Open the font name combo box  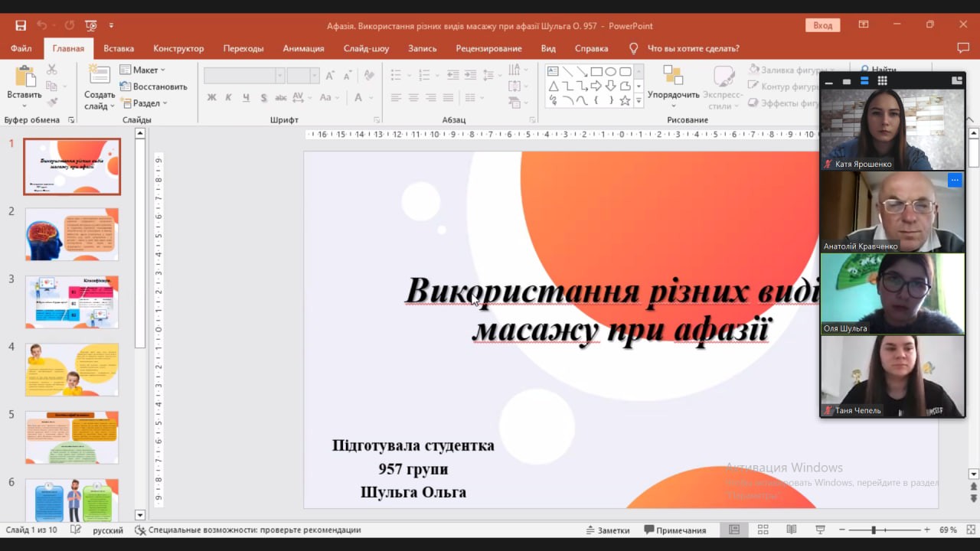click(x=244, y=76)
